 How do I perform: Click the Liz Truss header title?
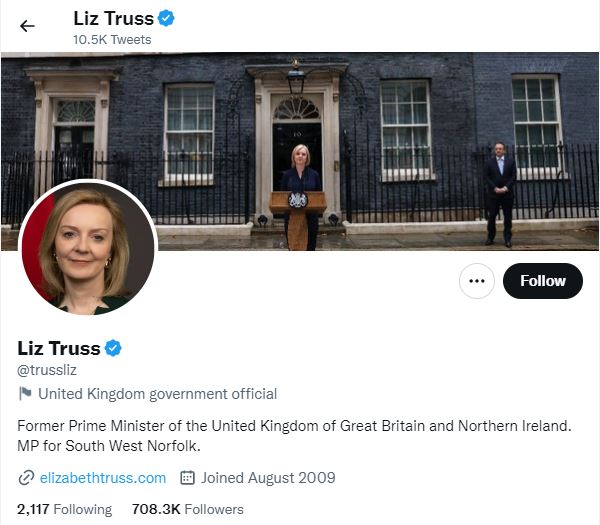tap(114, 18)
